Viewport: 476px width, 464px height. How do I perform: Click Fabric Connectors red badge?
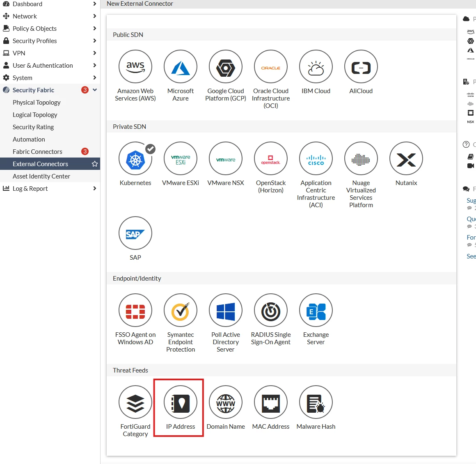(85, 151)
